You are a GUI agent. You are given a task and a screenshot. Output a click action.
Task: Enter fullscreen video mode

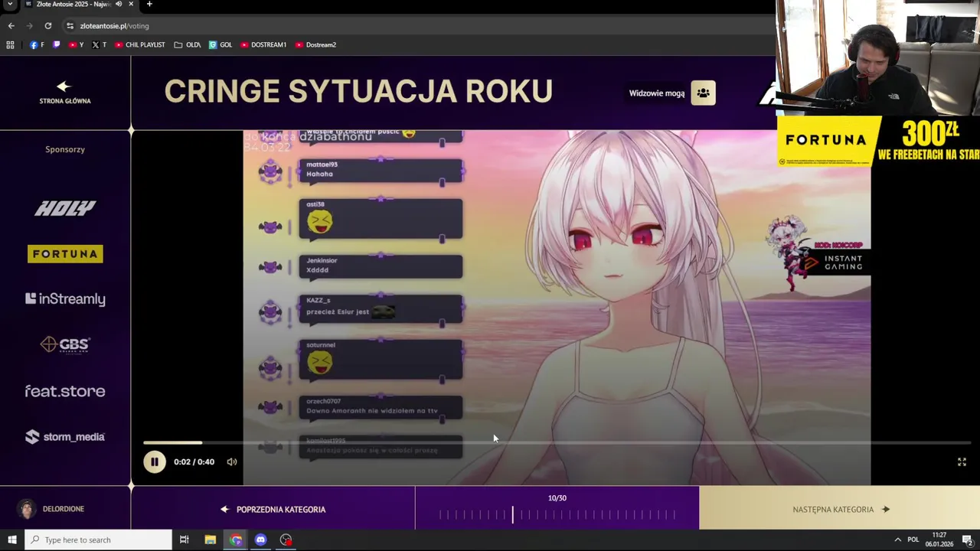[962, 461]
